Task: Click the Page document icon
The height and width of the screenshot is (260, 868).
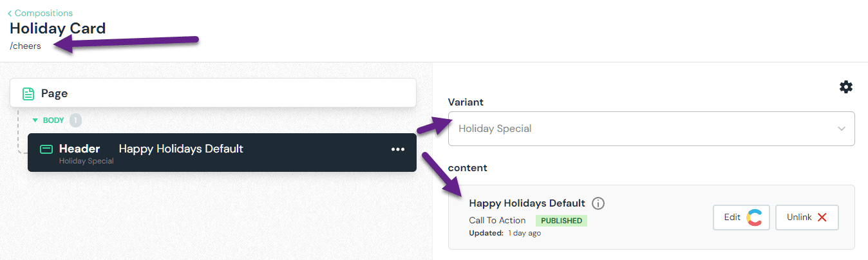Action: tap(28, 94)
